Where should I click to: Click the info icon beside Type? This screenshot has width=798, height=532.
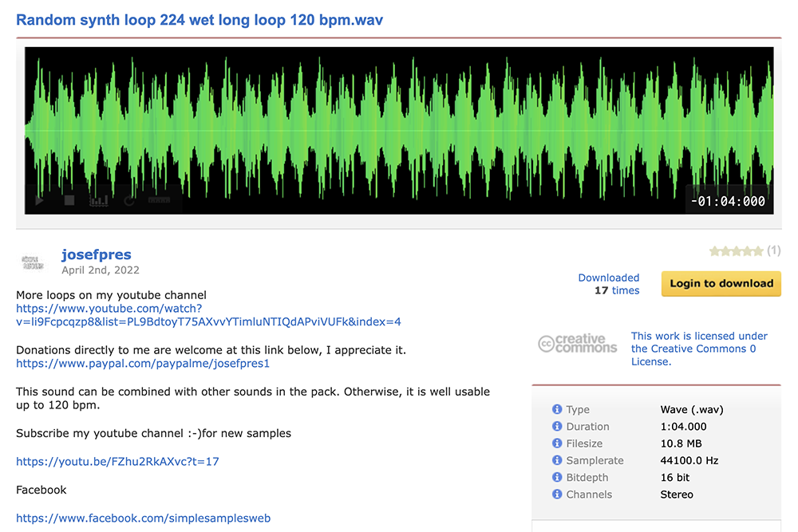pos(557,409)
